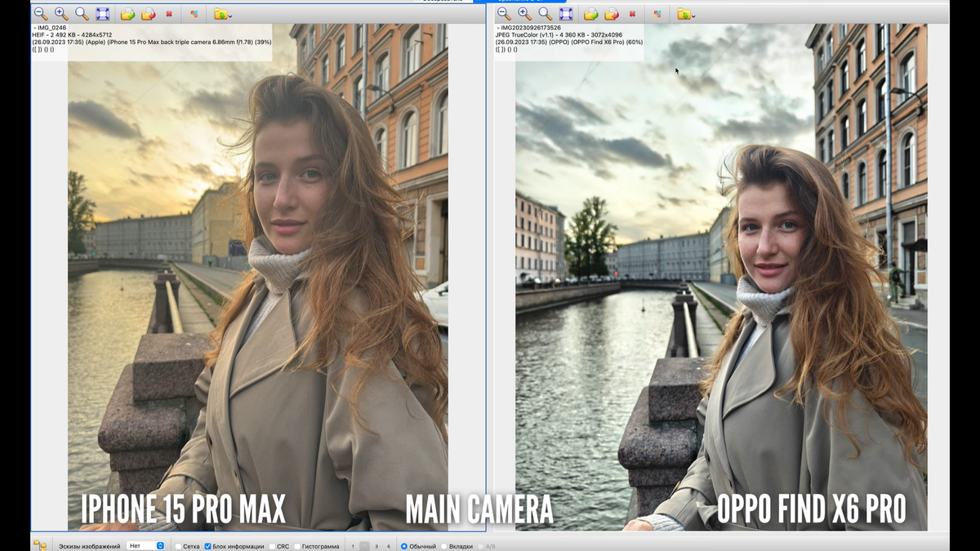Click actual-size magnifier in right pane toolbar

[x=545, y=14]
